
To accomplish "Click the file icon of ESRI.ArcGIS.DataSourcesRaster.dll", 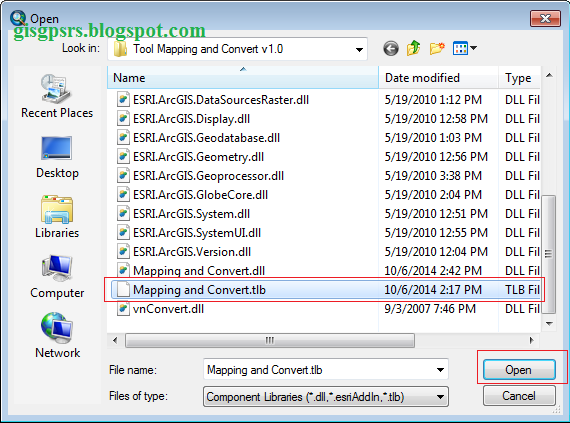I will pyautogui.click(x=123, y=99).
